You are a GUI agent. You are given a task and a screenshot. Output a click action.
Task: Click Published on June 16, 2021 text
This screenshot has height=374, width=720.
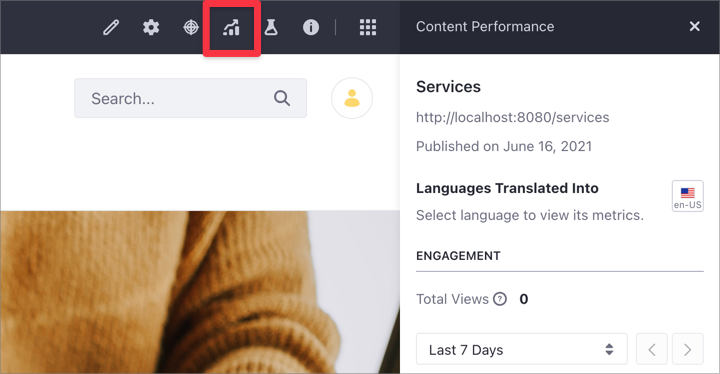click(504, 146)
